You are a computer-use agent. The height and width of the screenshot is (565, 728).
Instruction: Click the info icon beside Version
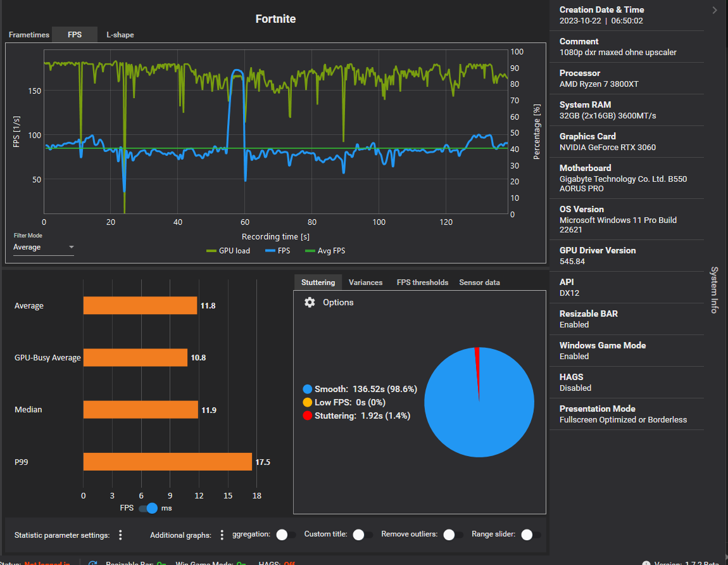click(646, 563)
